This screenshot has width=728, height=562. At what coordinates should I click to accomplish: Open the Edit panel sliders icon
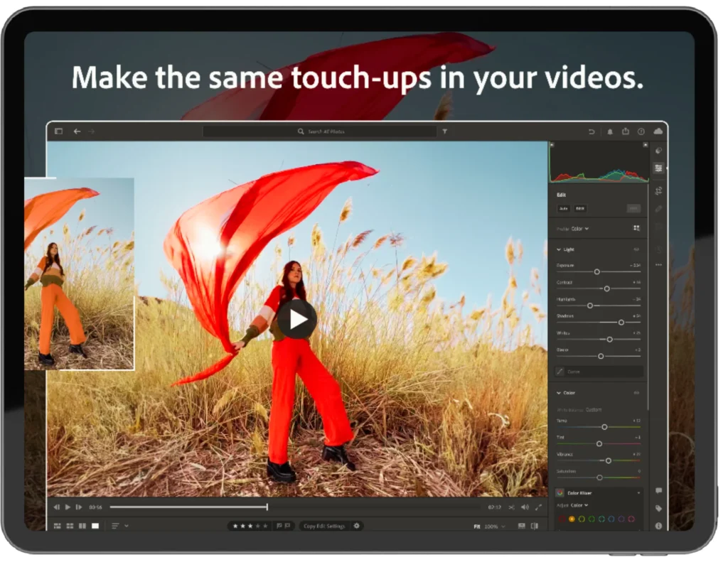(659, 169)
